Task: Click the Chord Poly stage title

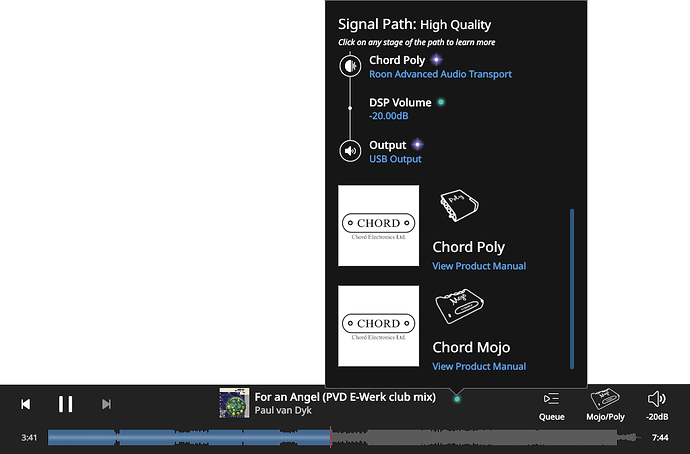Action: click(397, 60)
